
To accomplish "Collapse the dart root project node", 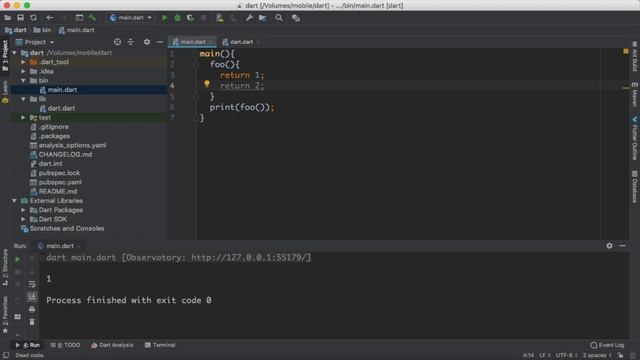I will (15, 53).
